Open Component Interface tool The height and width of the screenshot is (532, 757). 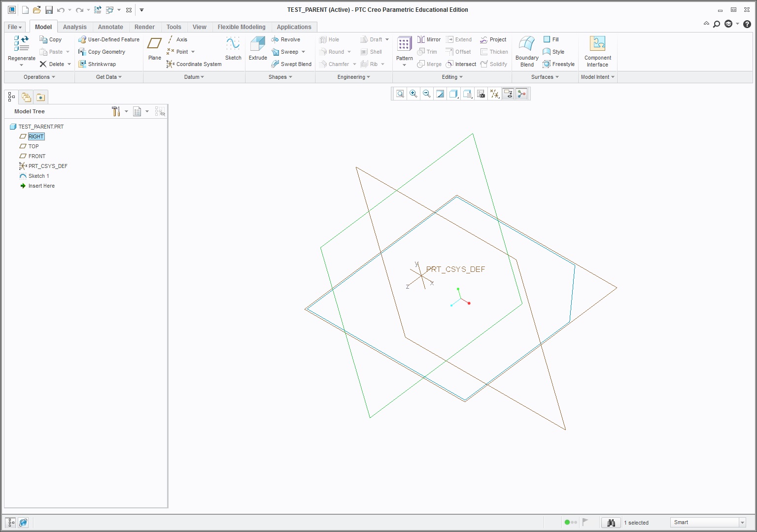[x=597, y=51]
